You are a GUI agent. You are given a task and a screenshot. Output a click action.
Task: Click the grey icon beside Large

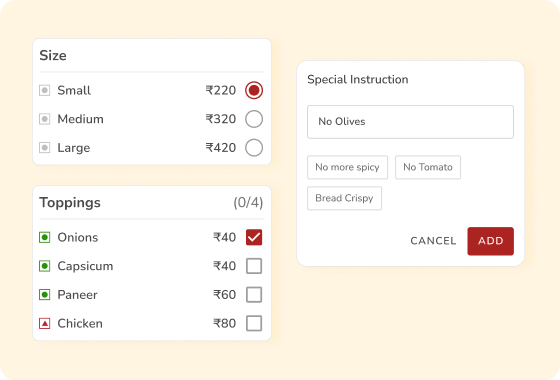(45, 148)
